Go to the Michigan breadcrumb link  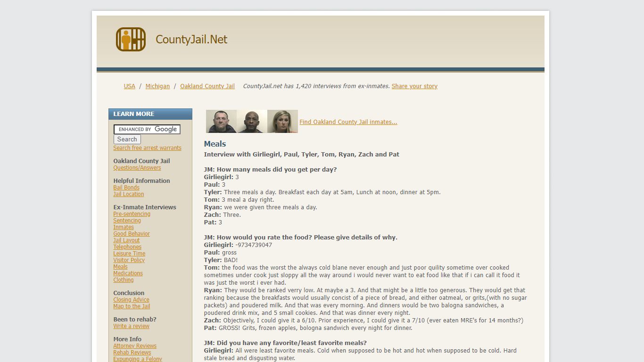coord(157,86)
